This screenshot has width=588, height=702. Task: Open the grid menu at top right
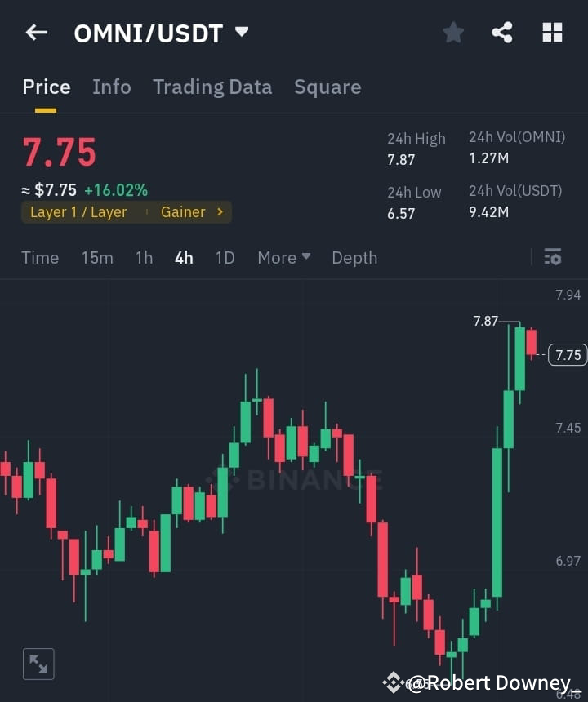point(552,33)
